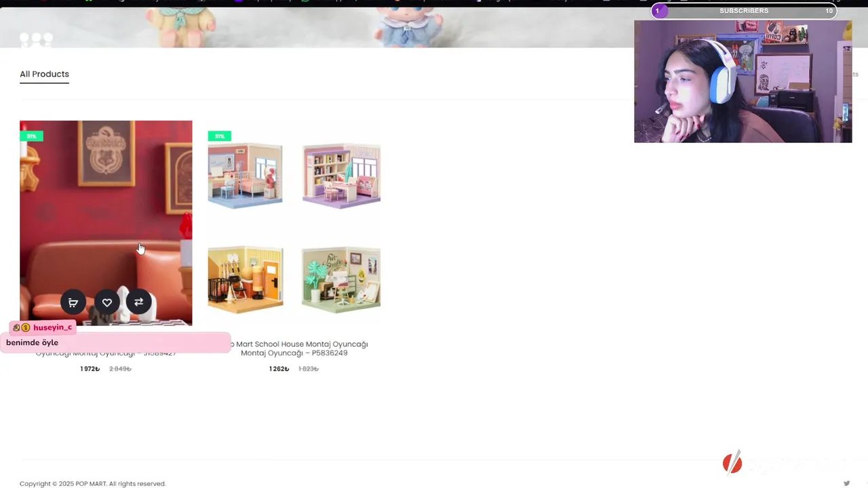868x488 pixels.
Task: Click the School House discount percent badge
Action: [x=220, y=136]
